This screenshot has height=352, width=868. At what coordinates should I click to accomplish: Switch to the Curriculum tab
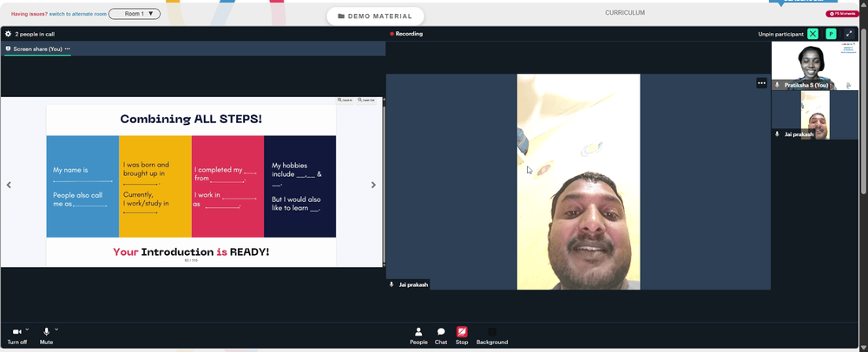(x=624, y=13)
